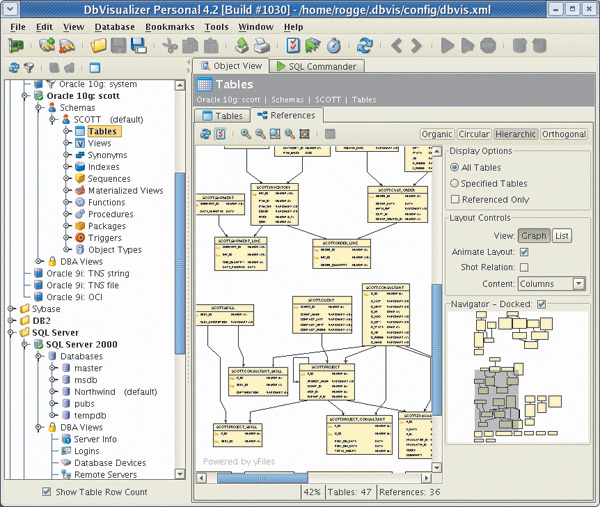Open the Bookmarks menu

point(170,27)
